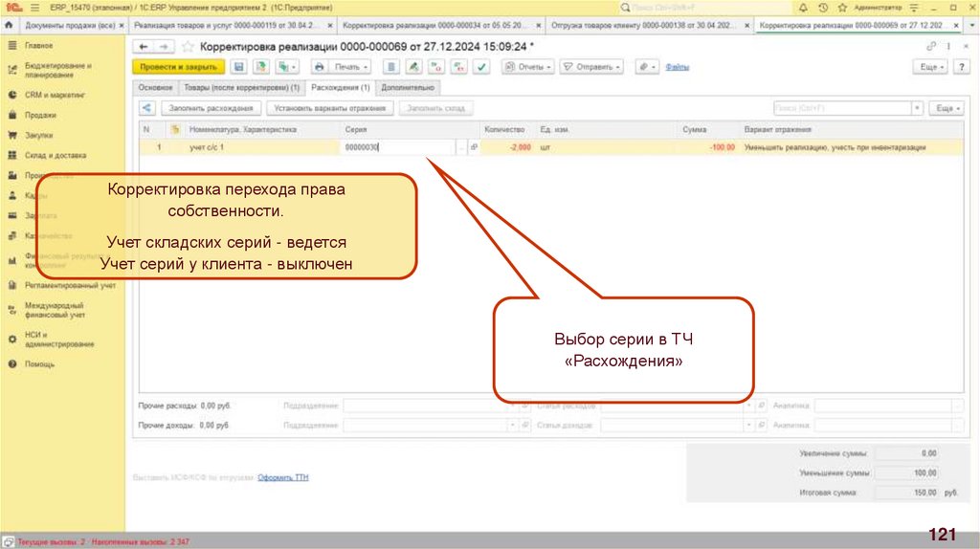Viewport: 980px width, 549px height.
Task: Add document to favorites with star icon
Action: 188,46
